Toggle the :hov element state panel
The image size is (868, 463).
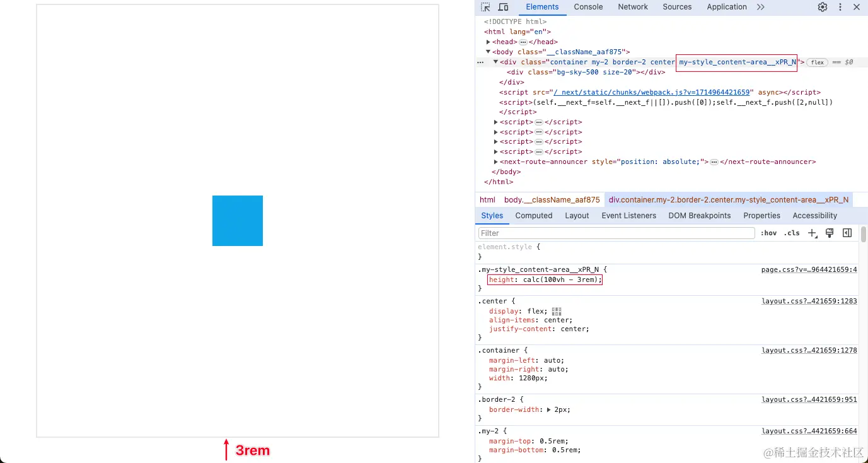click(x=768, y=233)
